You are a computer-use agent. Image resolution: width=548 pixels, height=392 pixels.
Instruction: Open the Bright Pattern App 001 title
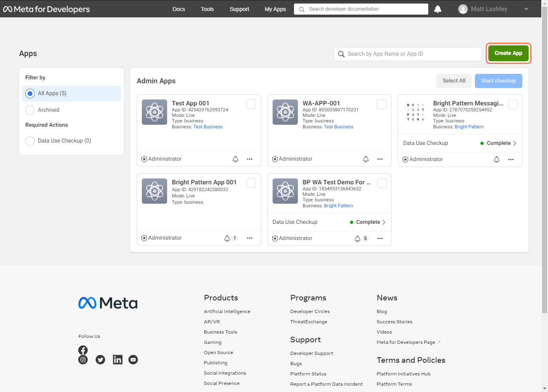(x=204, y=182)
